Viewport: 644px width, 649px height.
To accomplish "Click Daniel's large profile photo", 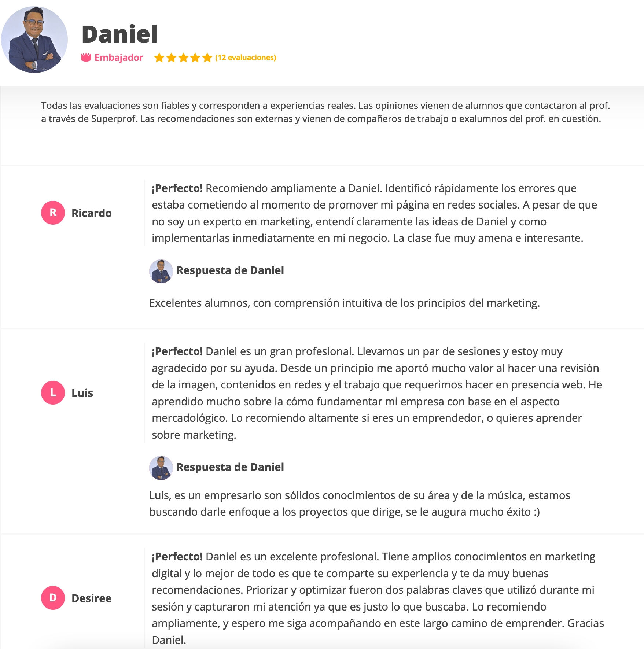I will (x=34, y=40).
